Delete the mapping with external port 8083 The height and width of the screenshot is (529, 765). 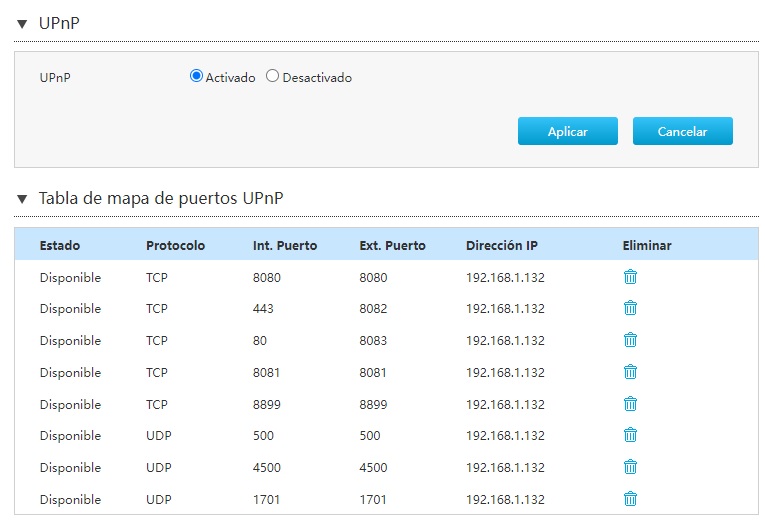630,340
